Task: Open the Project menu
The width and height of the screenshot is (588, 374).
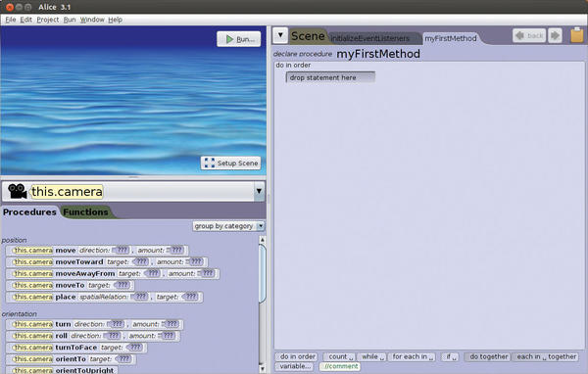Action: [x=48, y=20]
